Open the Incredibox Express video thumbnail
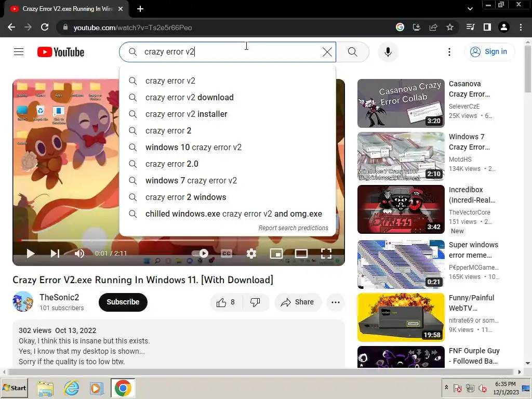 click(401, 209)
